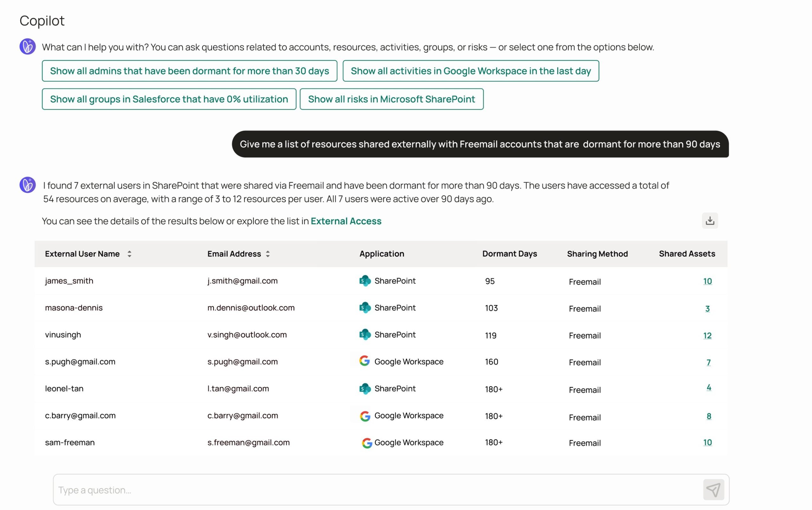Select vinusingh user name cell
The image size is (812, 510).
(x=63, y=335)
